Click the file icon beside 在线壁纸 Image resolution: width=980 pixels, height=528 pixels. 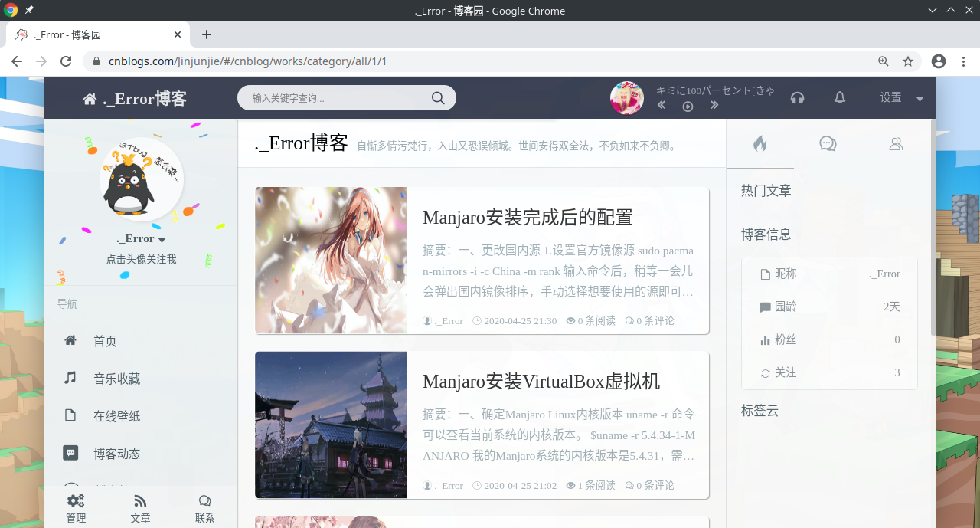[x=70, y=415]
